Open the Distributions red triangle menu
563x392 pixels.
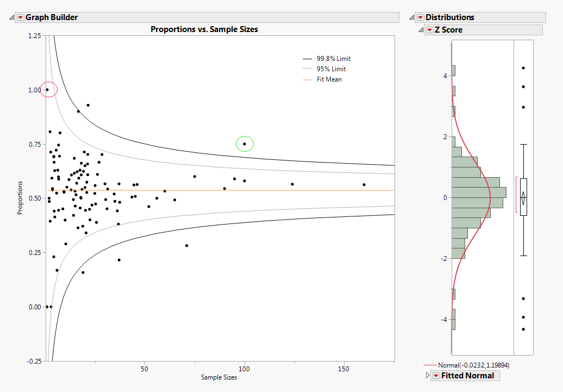(421, 17)
